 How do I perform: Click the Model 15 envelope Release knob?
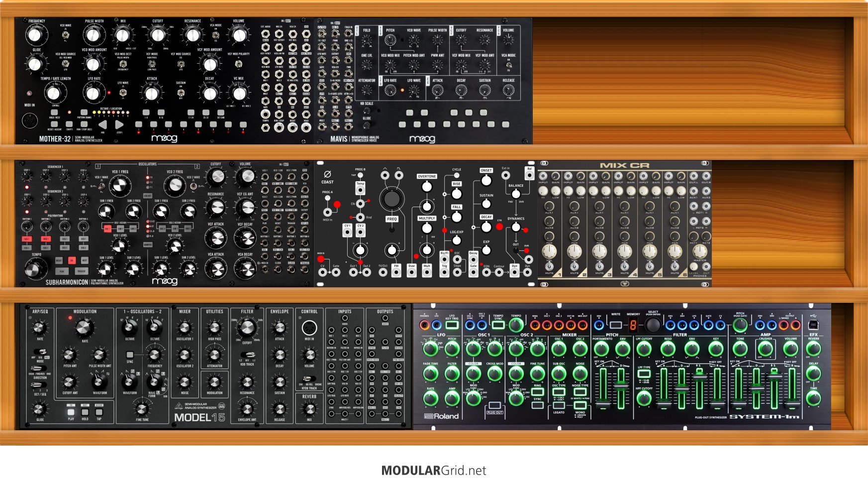(x=280, y=409)
